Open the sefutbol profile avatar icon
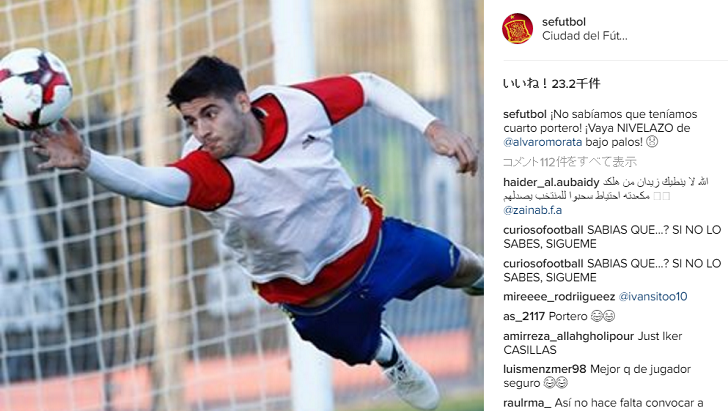The width and height of the screenshot is (728, 411). 517,28
